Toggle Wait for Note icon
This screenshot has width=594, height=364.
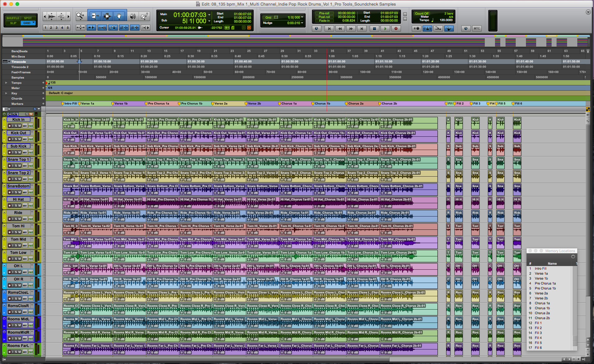[x=417, y=28]
